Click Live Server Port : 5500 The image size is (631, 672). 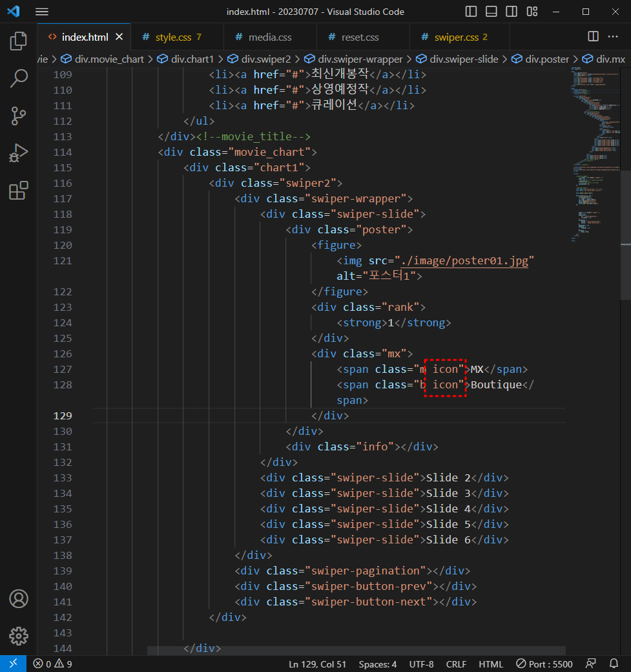pos(544,664)
